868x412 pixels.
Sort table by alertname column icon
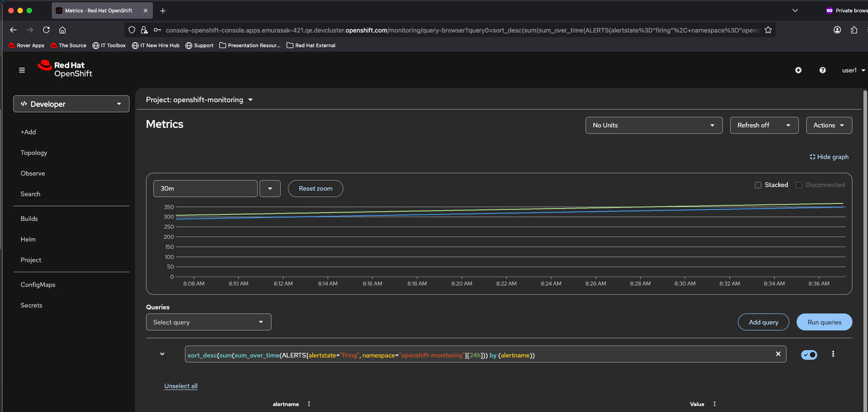coord(309,404)
